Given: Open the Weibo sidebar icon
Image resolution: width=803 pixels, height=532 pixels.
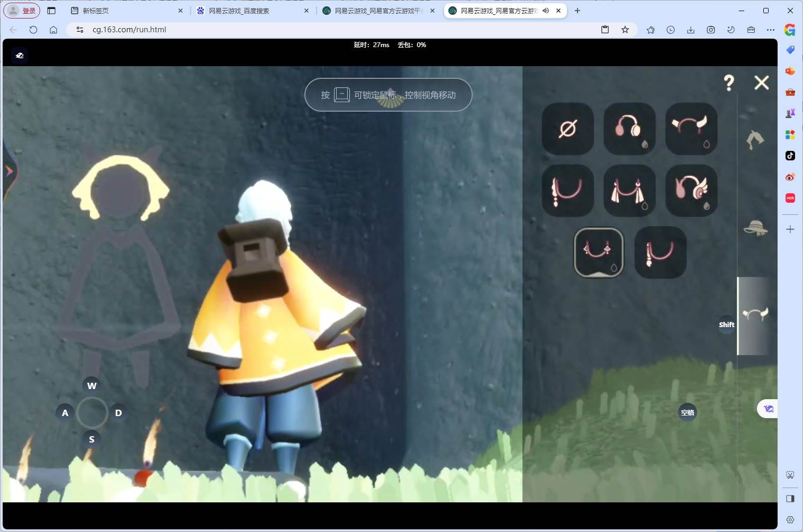Looking at the screenshot, I should pos(790,177).
